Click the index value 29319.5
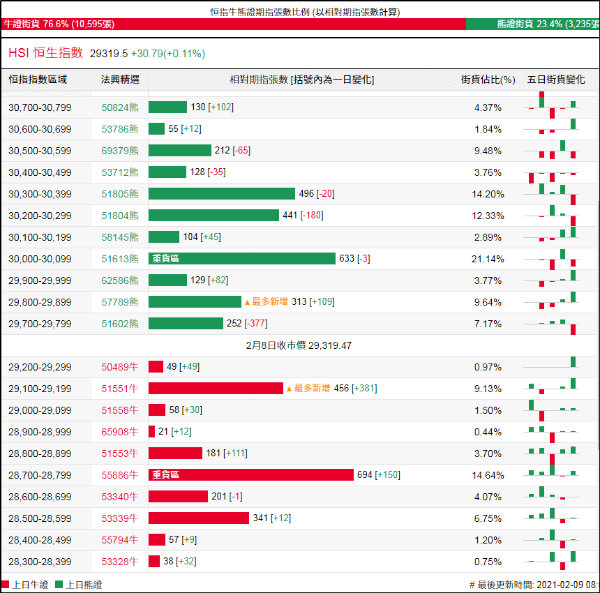Viewport: 600px width, 593px height. click(x=109, y=54)
